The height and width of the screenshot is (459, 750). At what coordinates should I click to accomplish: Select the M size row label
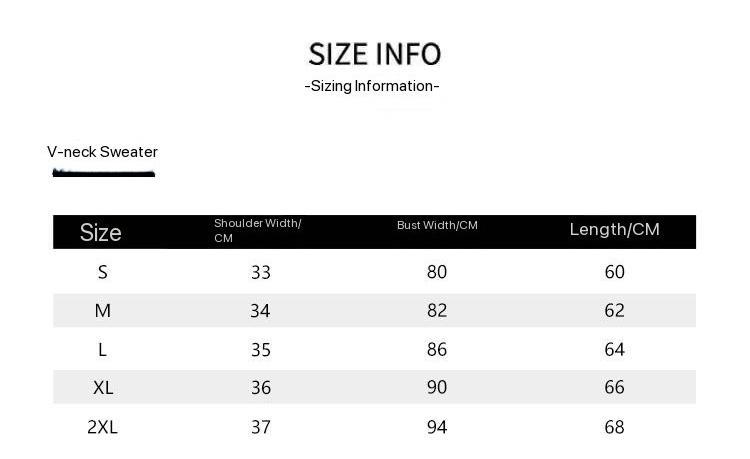[102, 311]
